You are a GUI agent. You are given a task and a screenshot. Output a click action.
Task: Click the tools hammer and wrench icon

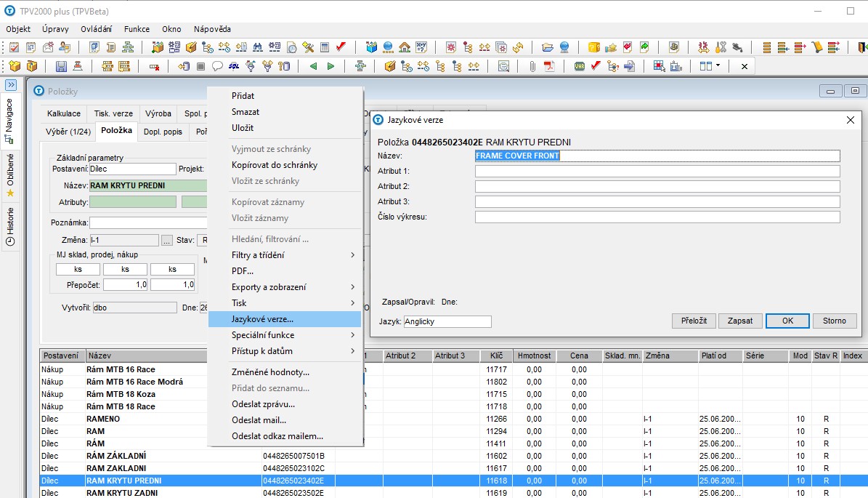pyautogui.click(x=308, y=48)
